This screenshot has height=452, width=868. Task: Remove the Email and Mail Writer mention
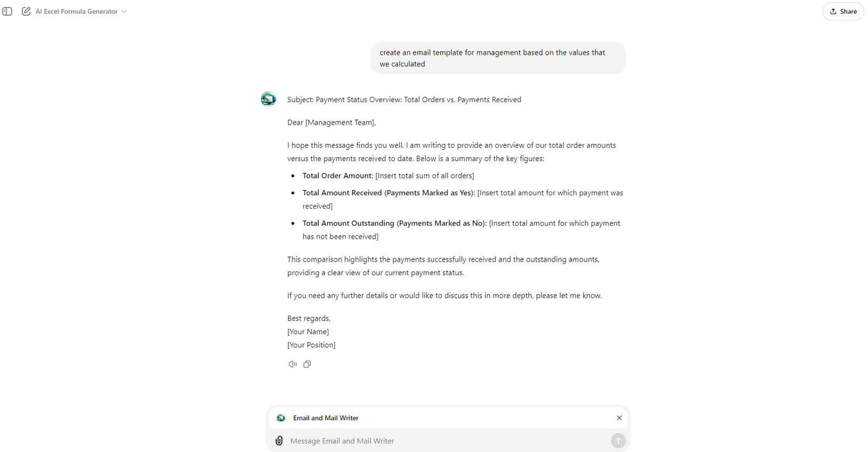(x=619, y=418)
